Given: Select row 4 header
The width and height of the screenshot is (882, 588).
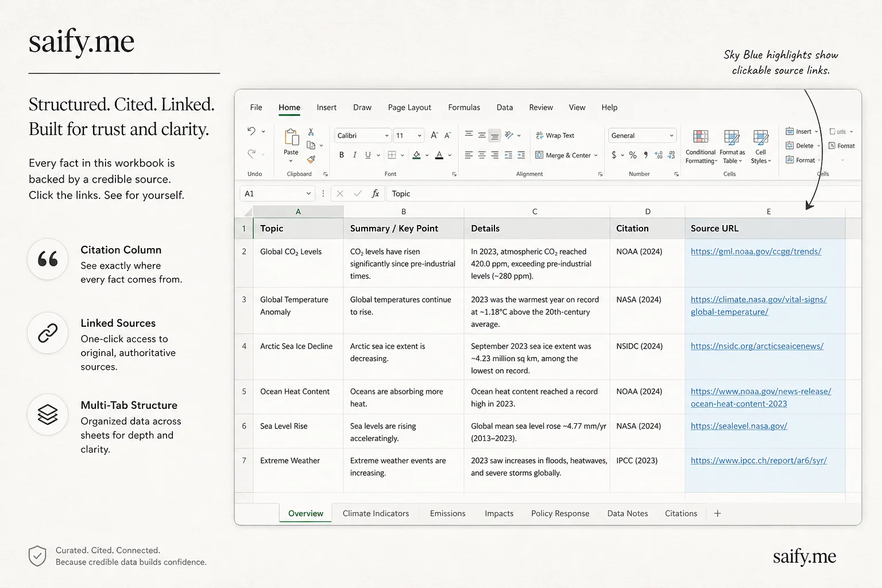Looking at the screenshot, I should click(x=244, y=357).
